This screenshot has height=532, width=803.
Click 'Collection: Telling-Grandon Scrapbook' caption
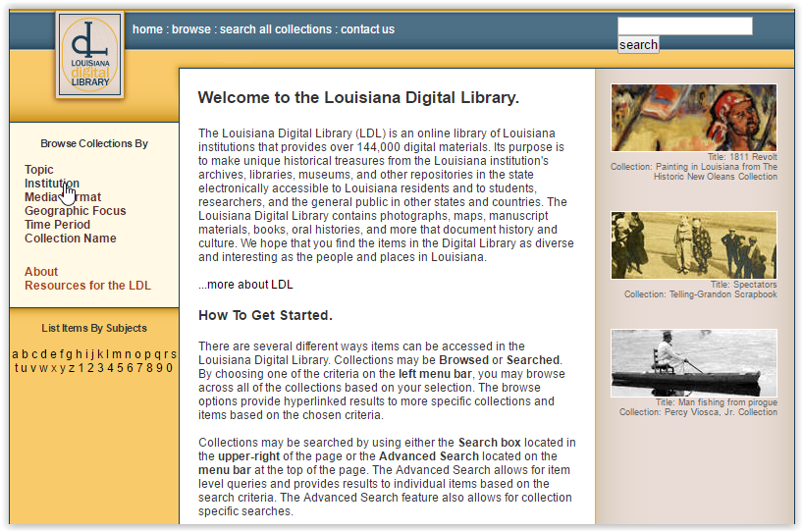pyautogui.click(x=700, y=294)
